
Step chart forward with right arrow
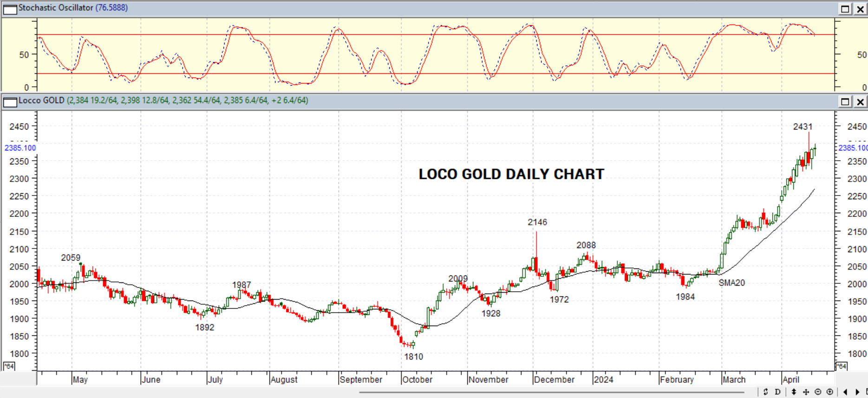[857, 392]
